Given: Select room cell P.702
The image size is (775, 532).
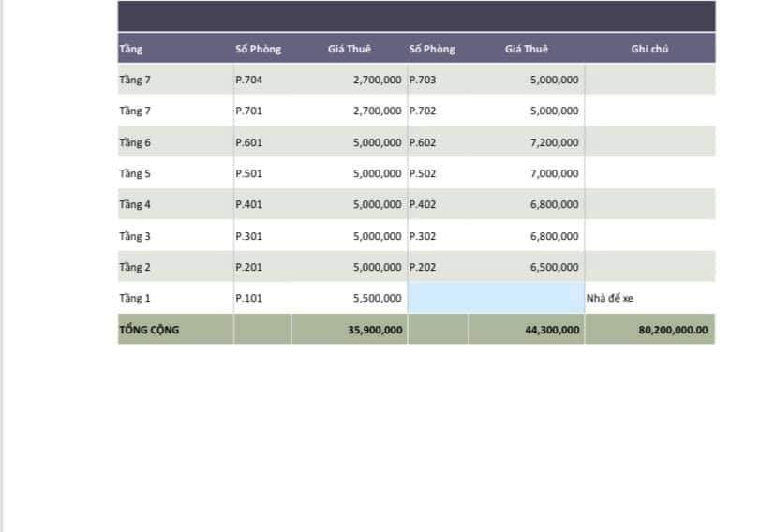Looking at the screenshot, I should (422, 111).
